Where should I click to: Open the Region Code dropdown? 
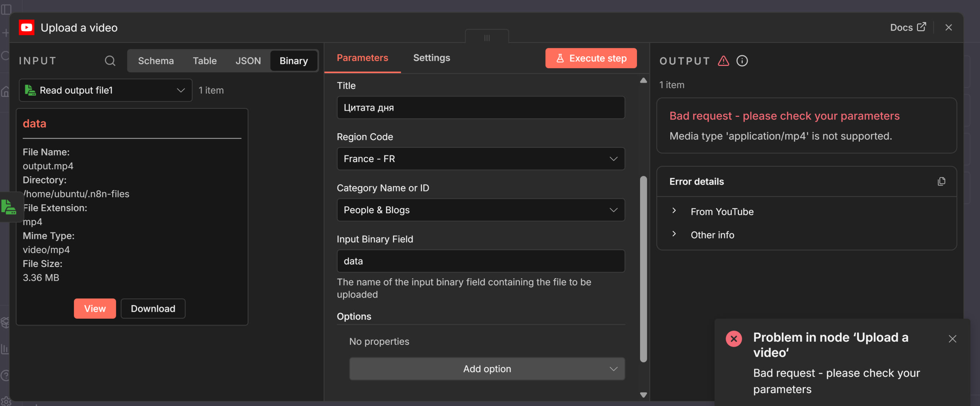point(480,159)
